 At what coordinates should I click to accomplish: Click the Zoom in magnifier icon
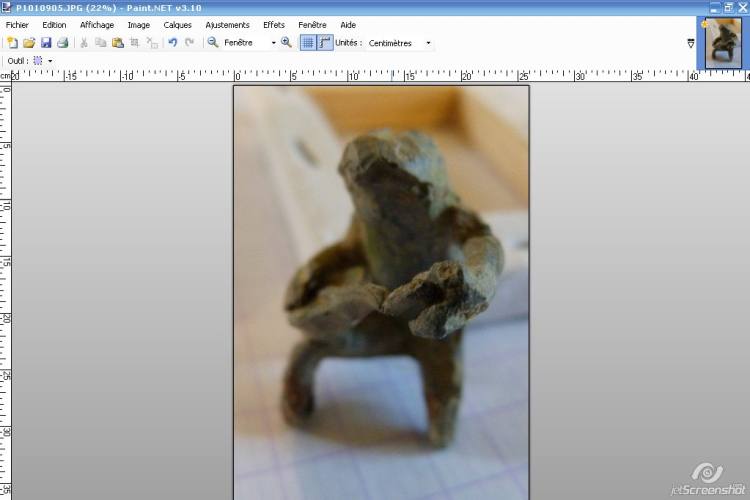pos(287,43)
